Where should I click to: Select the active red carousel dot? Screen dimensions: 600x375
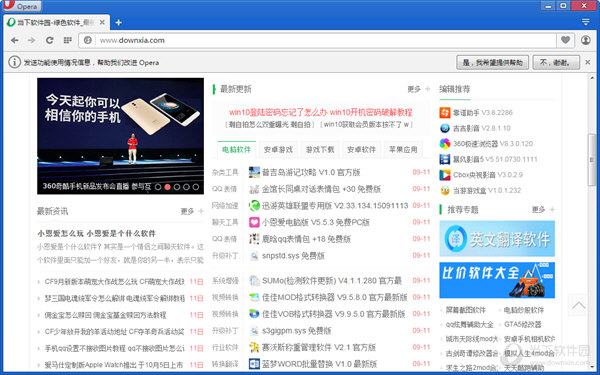[x=167, y=187]
